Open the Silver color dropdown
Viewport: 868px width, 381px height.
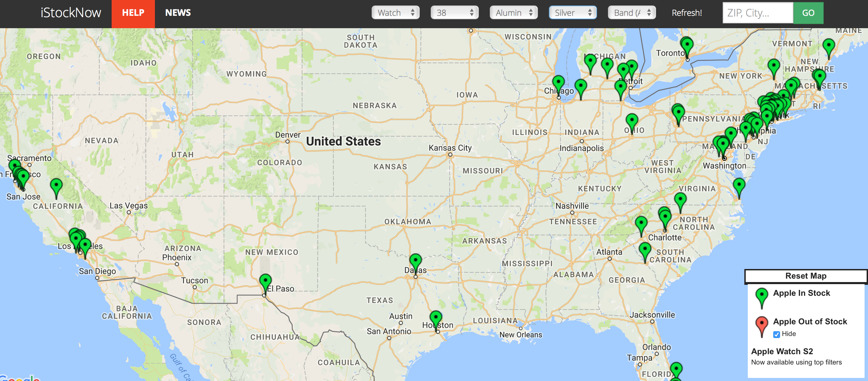click(573, 13)
